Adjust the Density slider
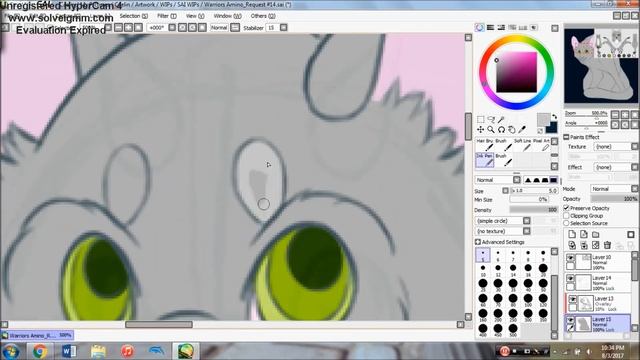 click(533, 210)
